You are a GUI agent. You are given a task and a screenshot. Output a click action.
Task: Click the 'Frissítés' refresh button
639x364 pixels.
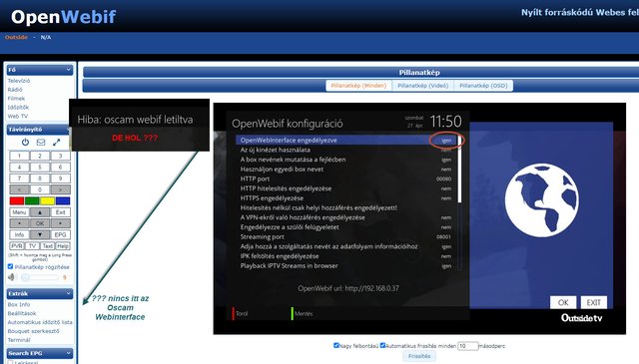point(419,356)
